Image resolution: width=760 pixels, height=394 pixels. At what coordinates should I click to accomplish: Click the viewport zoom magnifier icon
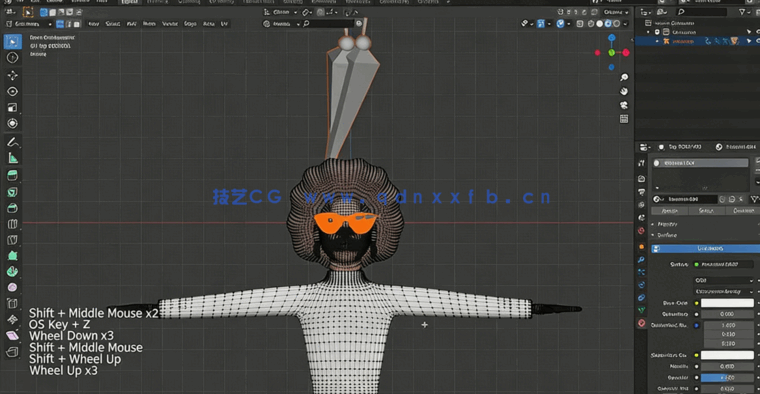(x=624, y=78)
